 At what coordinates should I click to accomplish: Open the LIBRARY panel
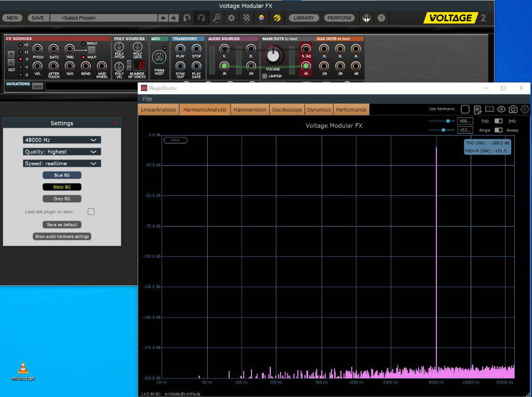(x=303, y=18)
